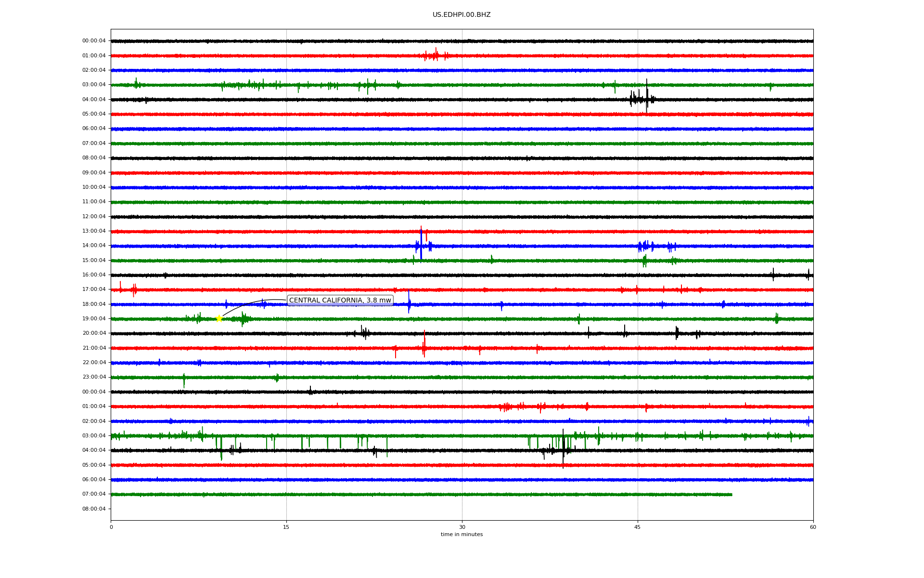This screenshot has width=924, height=578.
Task: Select the 10:00:04 row label
Action: 94,187
